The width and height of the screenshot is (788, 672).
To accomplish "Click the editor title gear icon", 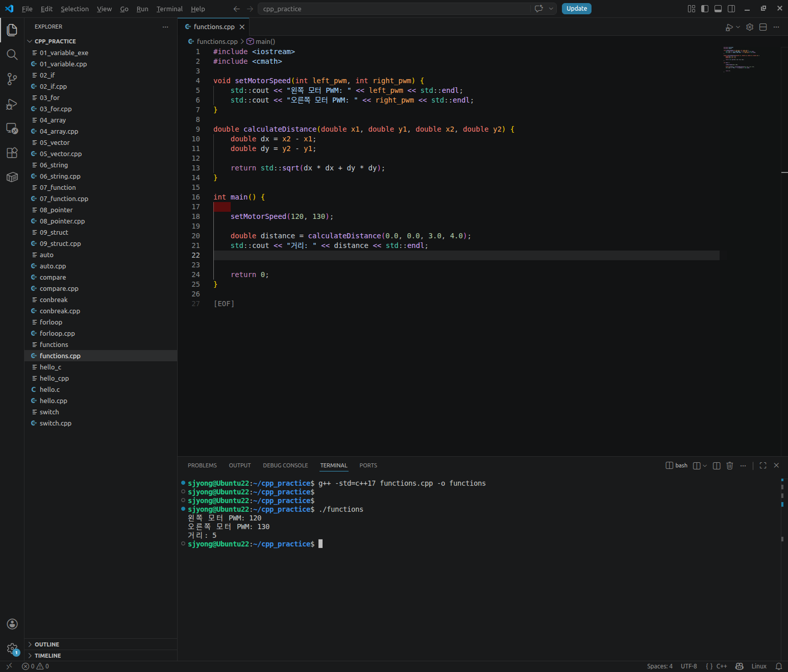I will (x=750, y=27).
